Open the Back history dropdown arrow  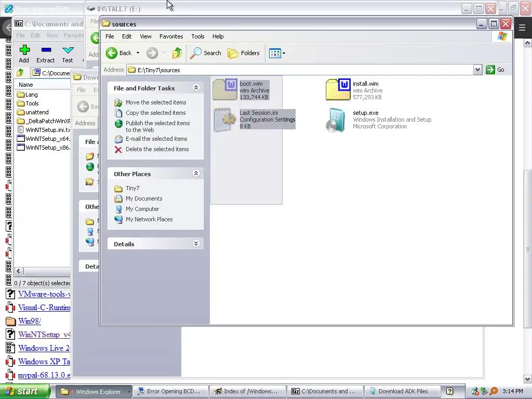138,53
